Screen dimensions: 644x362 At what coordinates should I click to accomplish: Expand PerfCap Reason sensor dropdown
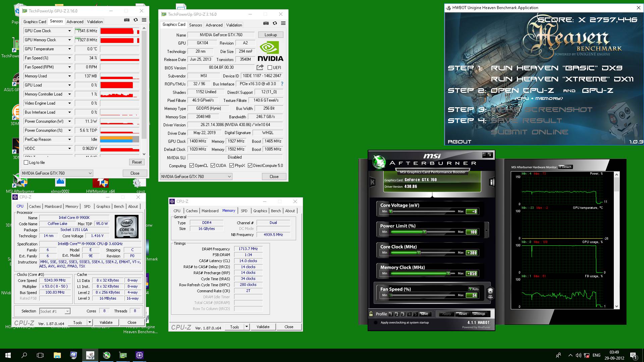pos(69,139)
